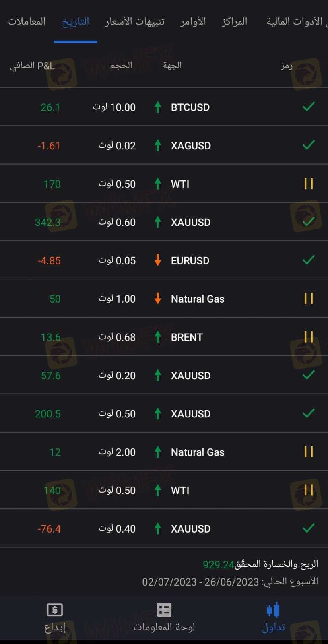
Task: Tap the green checkmark beside XAGUSD
Action: pyautogui.click(x=308, y=145)
